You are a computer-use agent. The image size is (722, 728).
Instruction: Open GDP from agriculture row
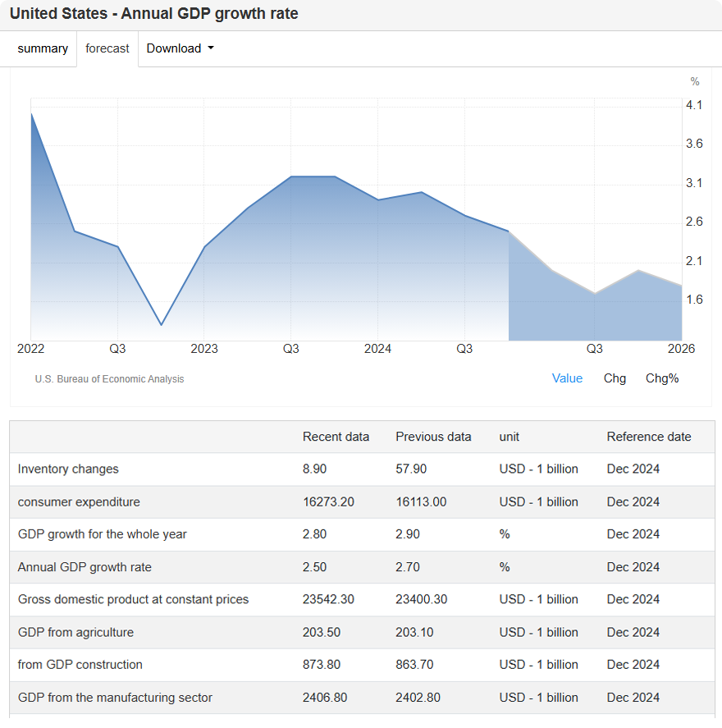click(x=75, y=632)
